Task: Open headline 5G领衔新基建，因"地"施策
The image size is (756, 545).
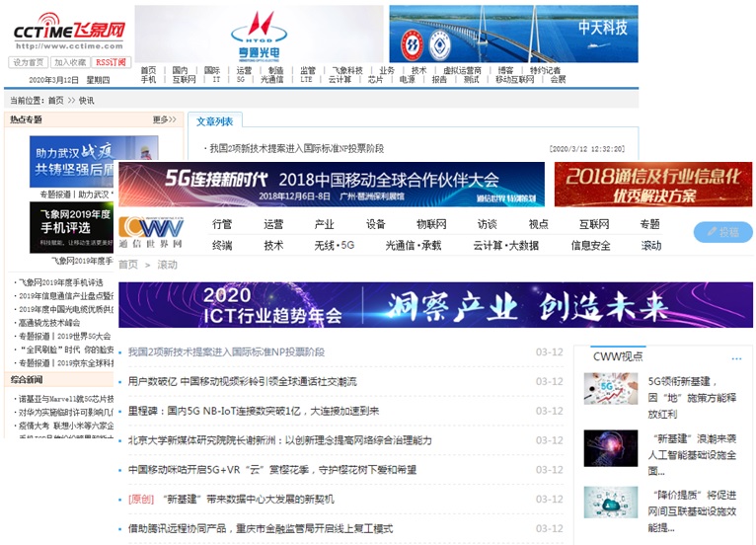Action: [x=692, y=398]
